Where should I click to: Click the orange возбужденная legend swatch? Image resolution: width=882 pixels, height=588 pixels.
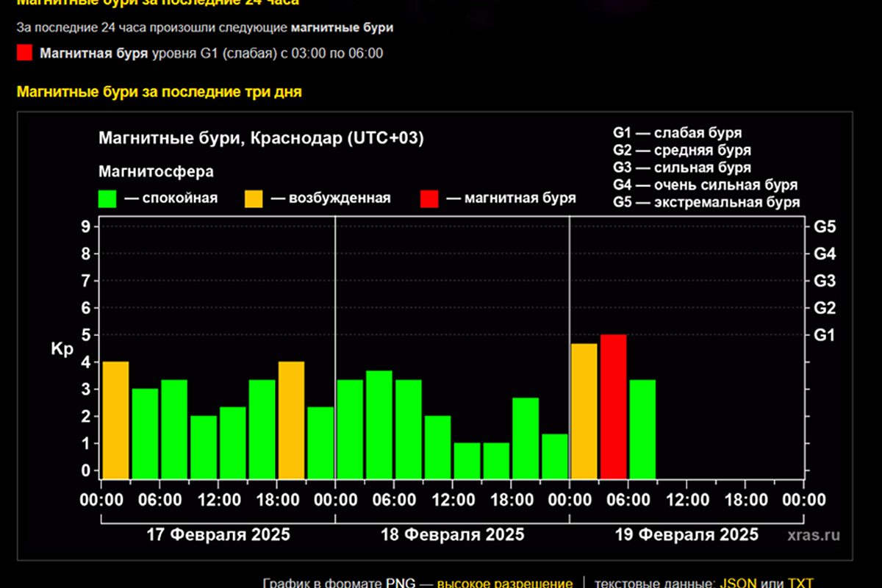click(254, 198)
